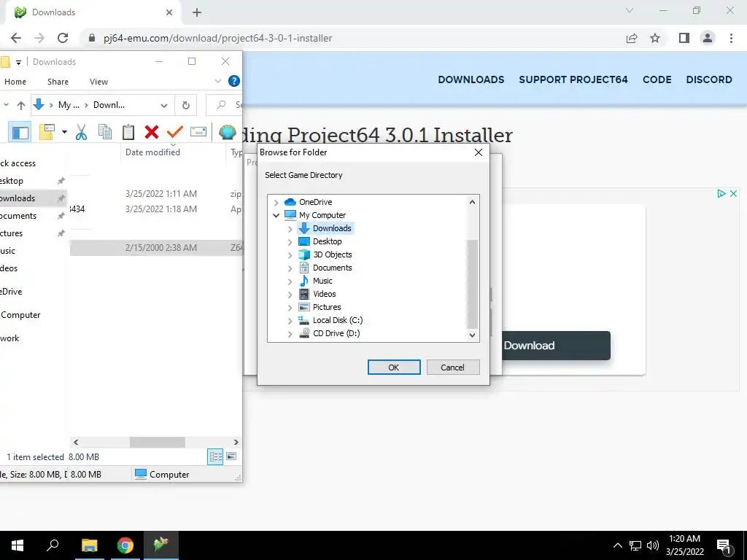Click the red X Delete icon
This screenshot has width=747, height=560.
[x=152, y=132]
